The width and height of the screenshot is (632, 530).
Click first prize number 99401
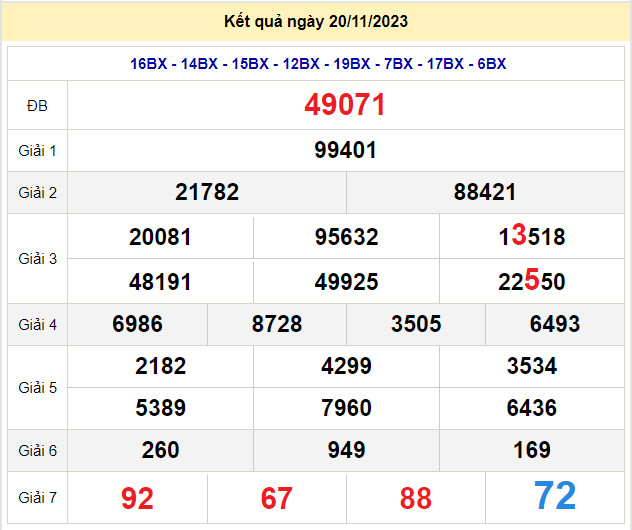[345, 150]
